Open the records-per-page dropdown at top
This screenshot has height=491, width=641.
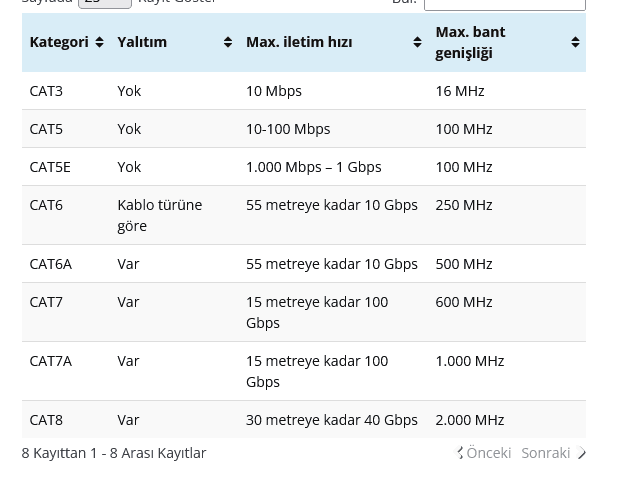104,3
